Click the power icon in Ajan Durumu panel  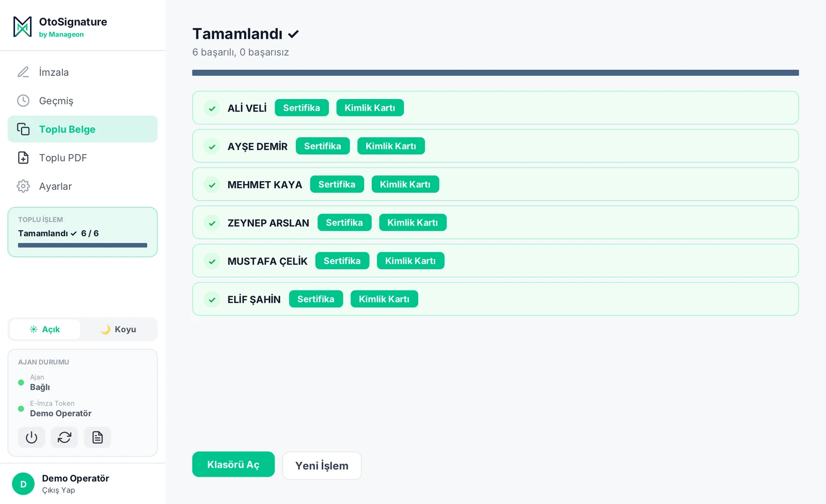click(31, 437)
